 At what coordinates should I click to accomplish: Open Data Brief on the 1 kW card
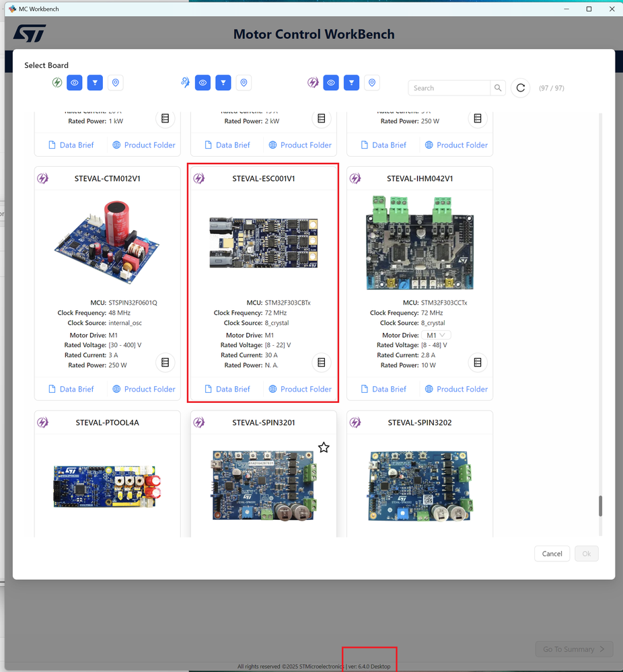[71, 145]
